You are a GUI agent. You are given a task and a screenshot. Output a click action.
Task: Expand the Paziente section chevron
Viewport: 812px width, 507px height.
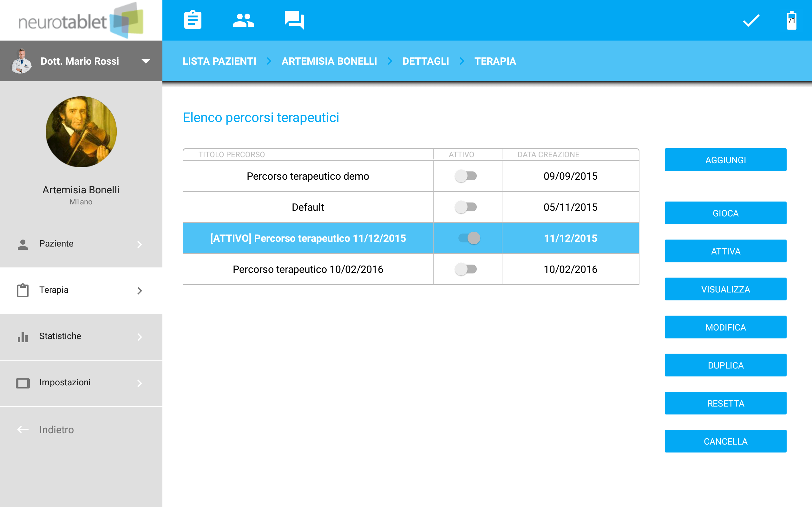tap(140, 244)
